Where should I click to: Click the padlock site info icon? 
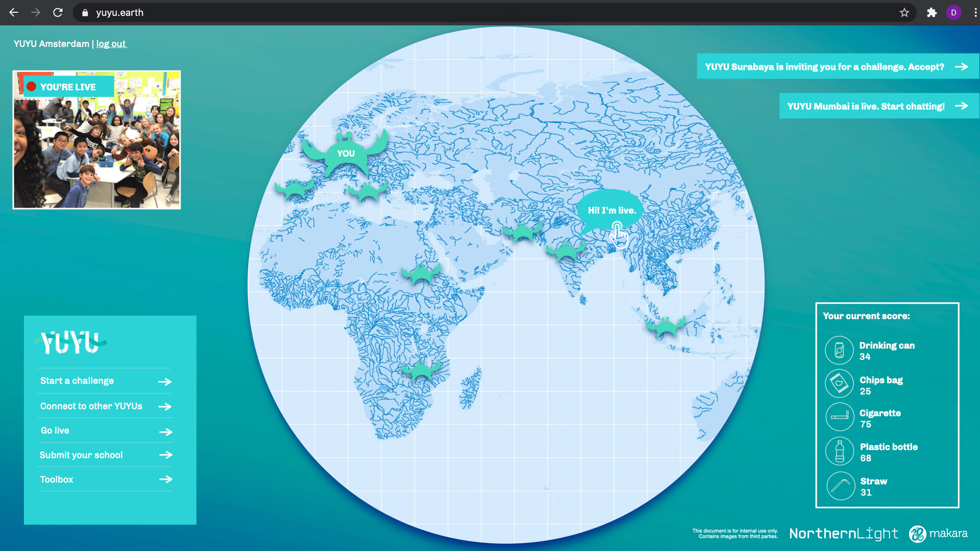[85, 12]
